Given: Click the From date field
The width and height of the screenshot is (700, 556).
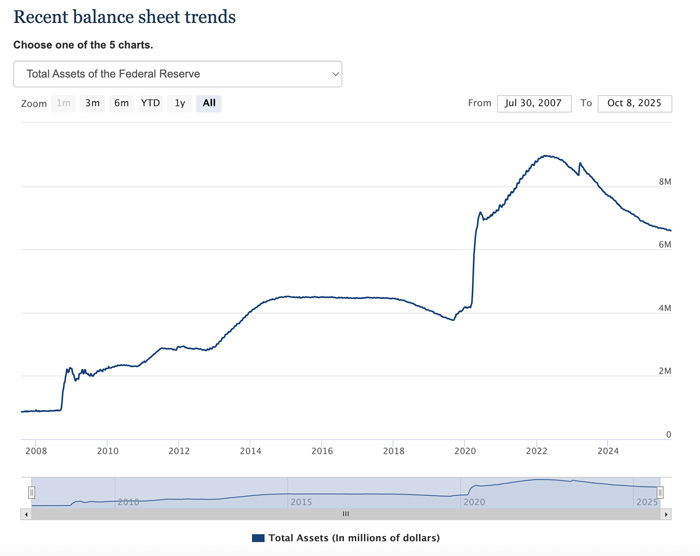Looking at the screenshot, I should (534, 103).
